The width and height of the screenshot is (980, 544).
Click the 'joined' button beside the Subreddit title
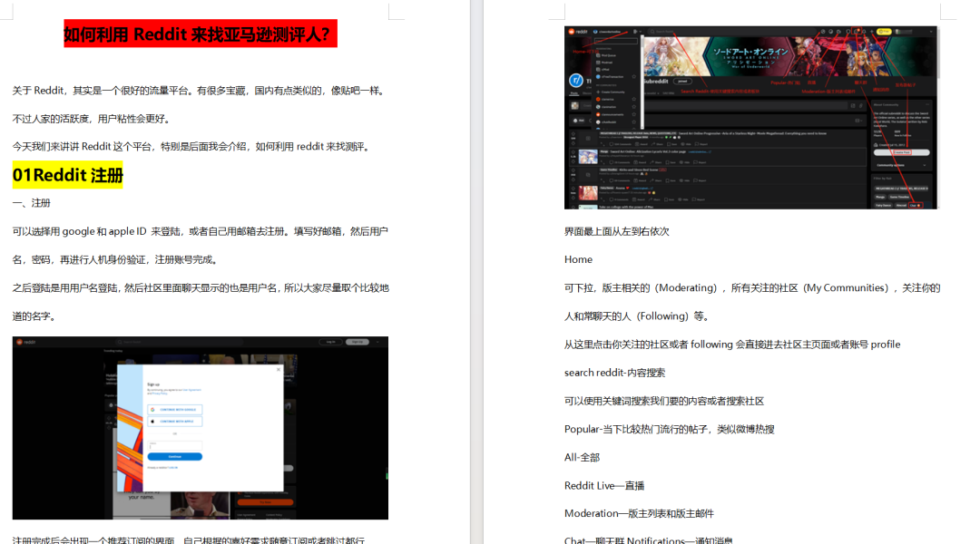coord(682,82)
